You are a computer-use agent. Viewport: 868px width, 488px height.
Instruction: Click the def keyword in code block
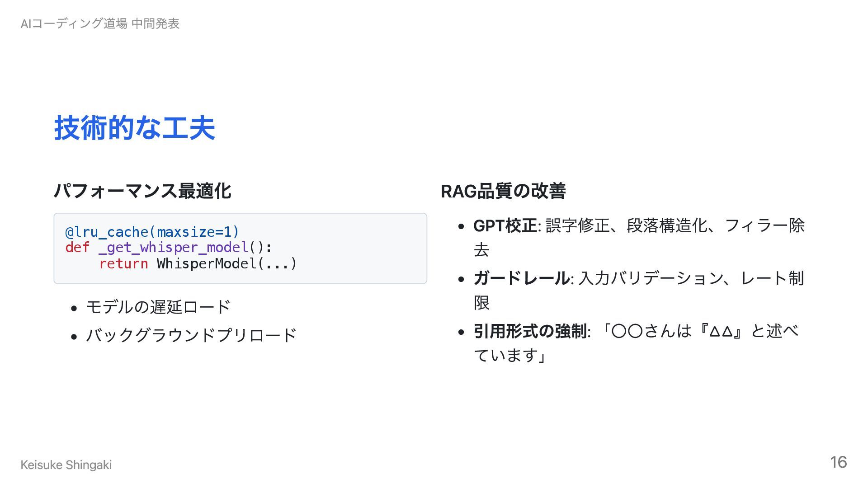(77, 248)
